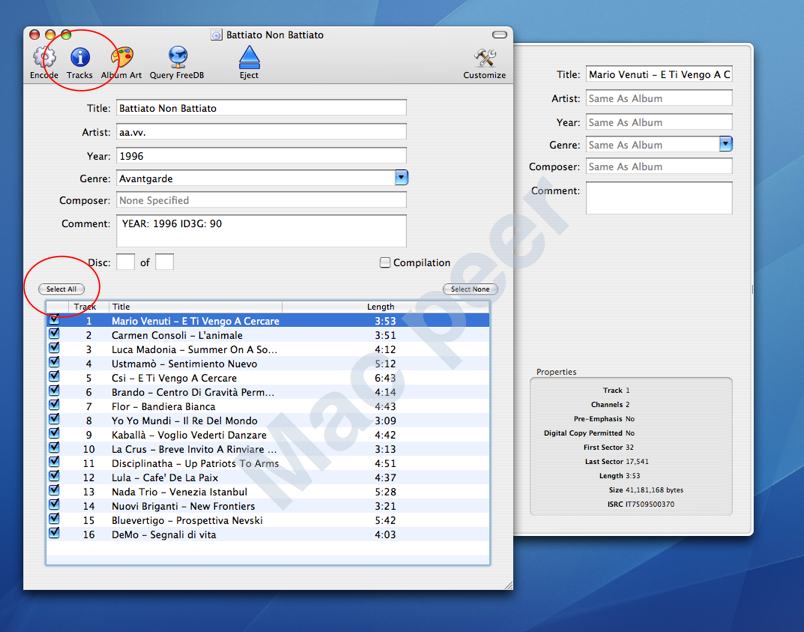Click the window resize grip corner
This screenshot has width=804, height=632.
tap(508, 585)
